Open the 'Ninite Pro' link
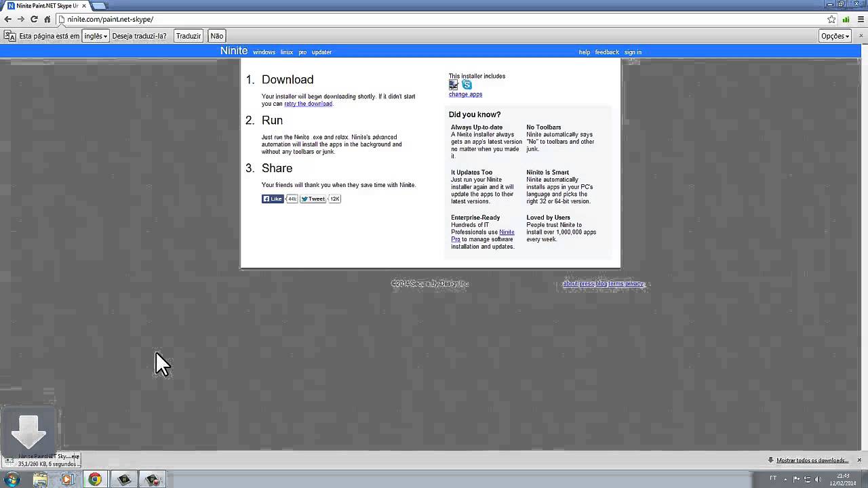868x488 pixels. pos(483,235)
